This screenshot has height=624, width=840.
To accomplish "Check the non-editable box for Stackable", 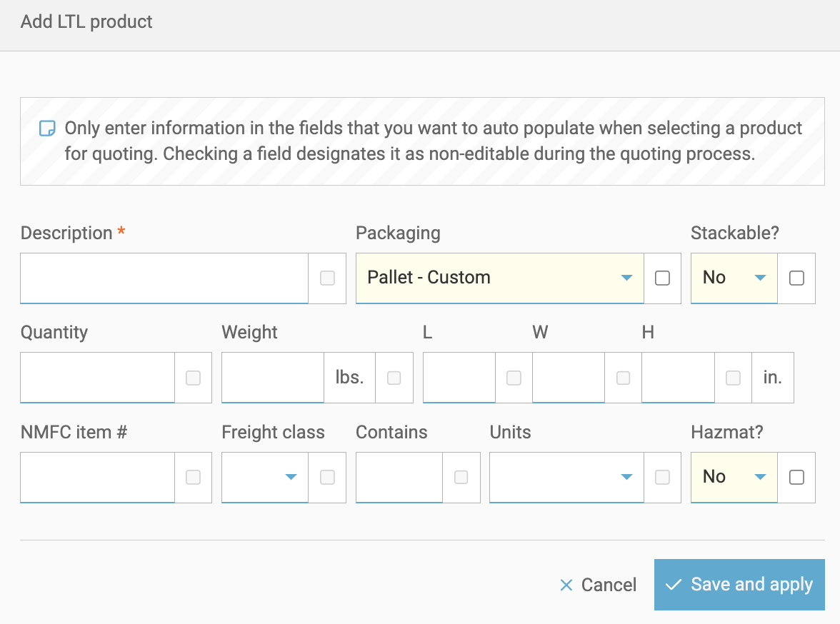I will click(x=796, y=278).
